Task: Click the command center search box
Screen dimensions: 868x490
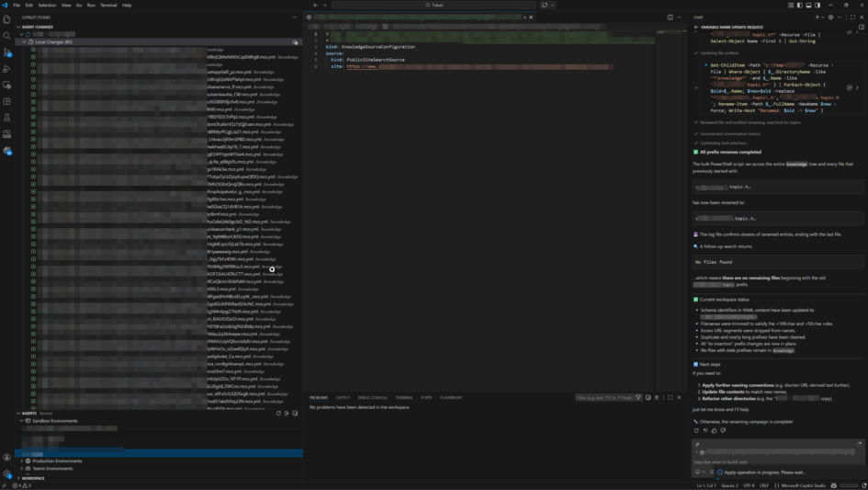Action: [478, 5]
